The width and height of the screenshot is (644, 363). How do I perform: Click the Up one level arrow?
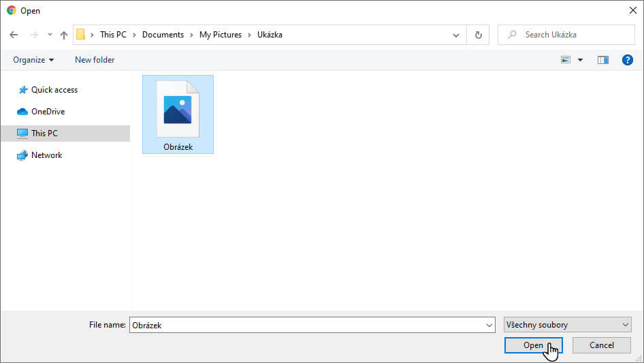64,35
